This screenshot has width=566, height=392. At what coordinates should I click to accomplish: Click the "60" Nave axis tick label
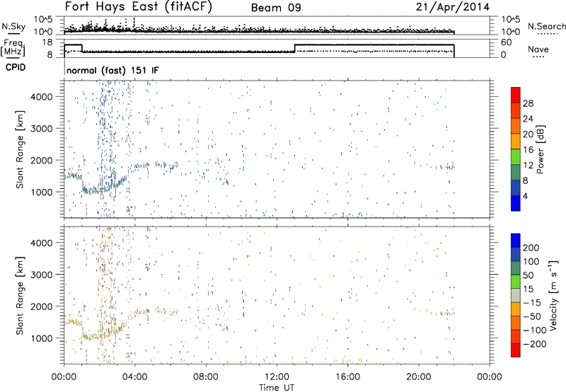507,42
